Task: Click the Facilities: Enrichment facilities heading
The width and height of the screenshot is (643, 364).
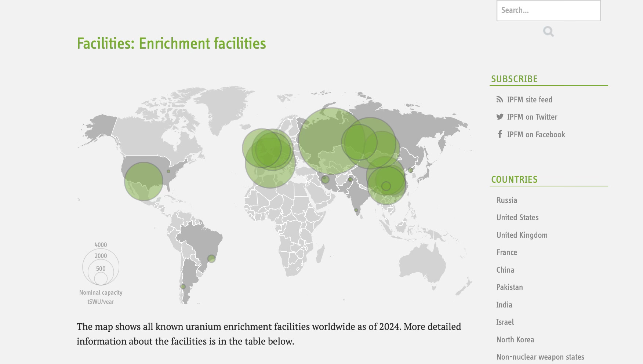Action: coord(171,43)
